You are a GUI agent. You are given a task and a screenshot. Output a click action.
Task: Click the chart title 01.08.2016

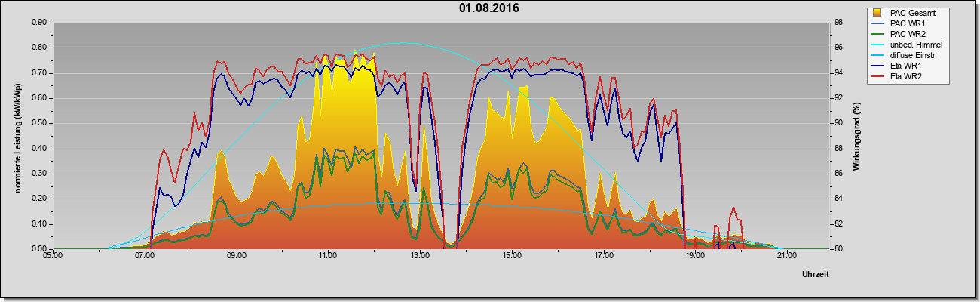point(489,8)
